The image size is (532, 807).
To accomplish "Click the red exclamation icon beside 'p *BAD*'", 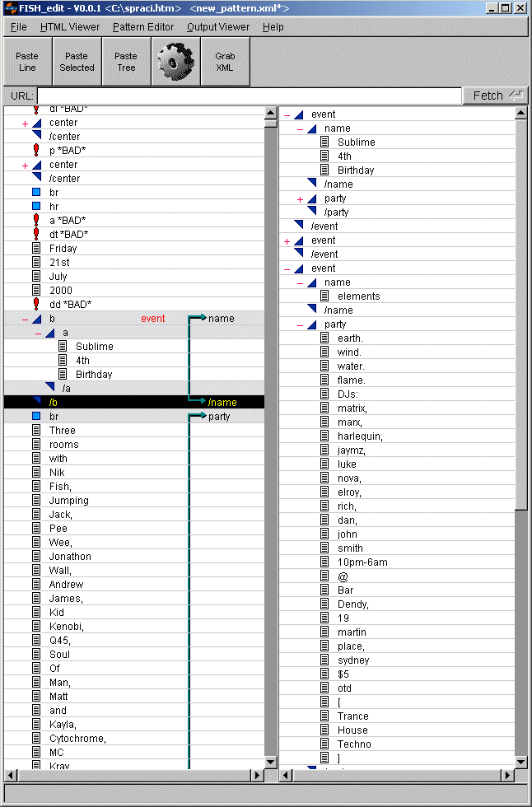I will coord(36,150).
